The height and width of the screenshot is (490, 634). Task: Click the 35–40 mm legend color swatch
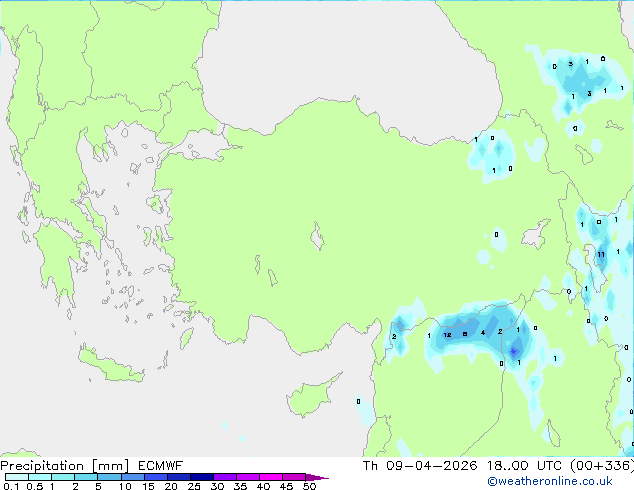[x=247, y=477]
